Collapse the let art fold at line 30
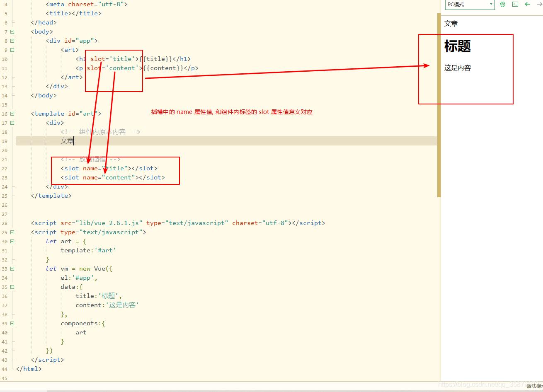 [x=12, y=241]
